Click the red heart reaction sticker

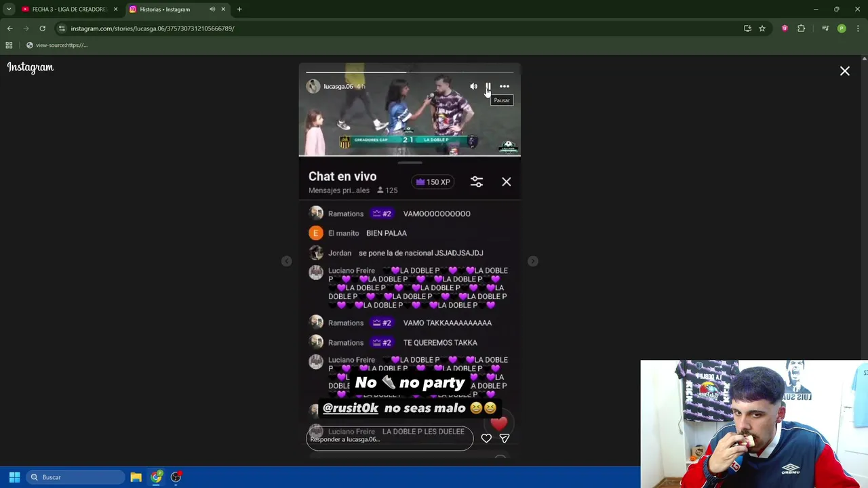(499, 424)
